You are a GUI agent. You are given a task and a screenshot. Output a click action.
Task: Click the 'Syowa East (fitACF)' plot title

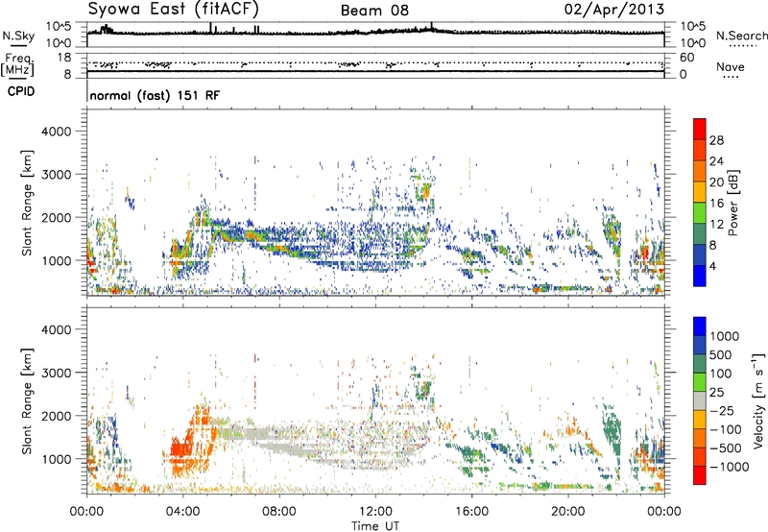[174, 10]
